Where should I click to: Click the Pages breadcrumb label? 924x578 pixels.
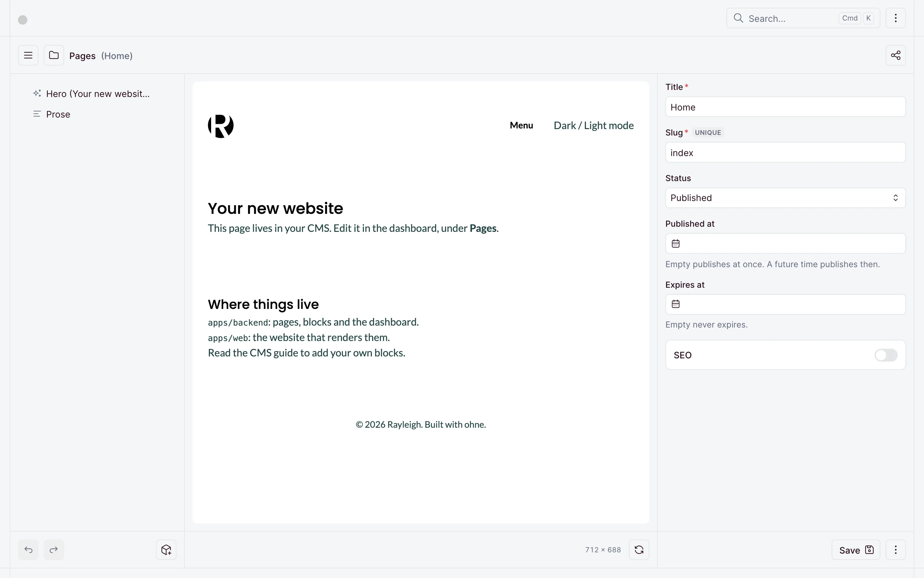click(x=82, y=56)
